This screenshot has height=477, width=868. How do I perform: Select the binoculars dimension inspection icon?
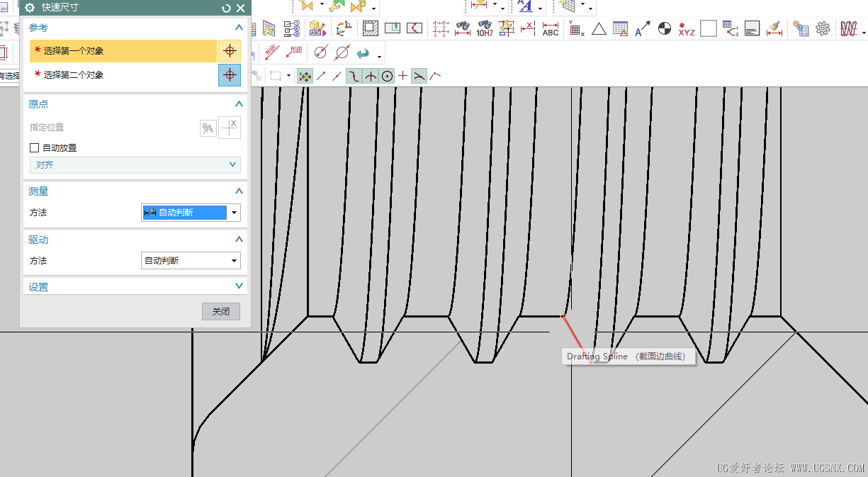tap(463, 28)
